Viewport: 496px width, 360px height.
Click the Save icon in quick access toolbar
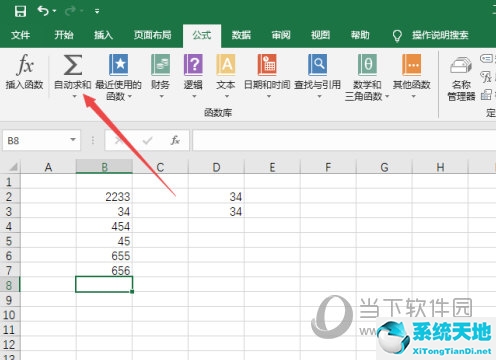click(20, 11)
